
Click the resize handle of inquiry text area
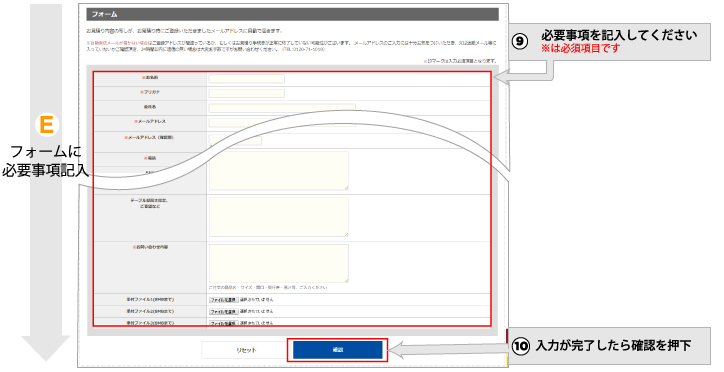[346, 280]
